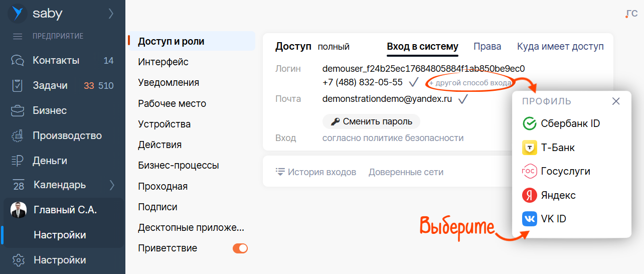Open the Задачи clipboard icon
Image resolution: width=644 pixels, height=274 pixels.
click(18, 86)
